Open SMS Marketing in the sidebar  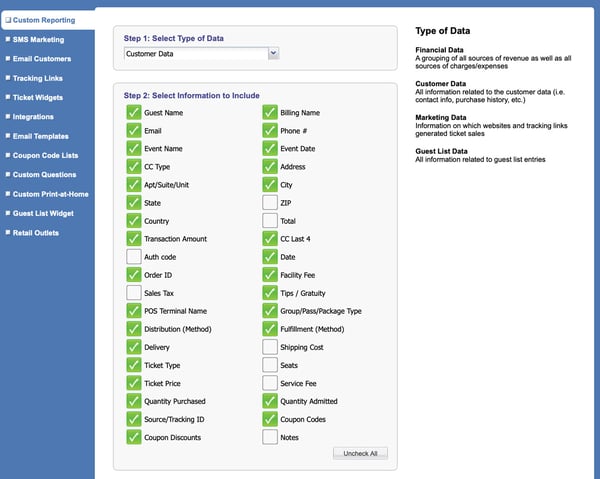click(38, 39)
